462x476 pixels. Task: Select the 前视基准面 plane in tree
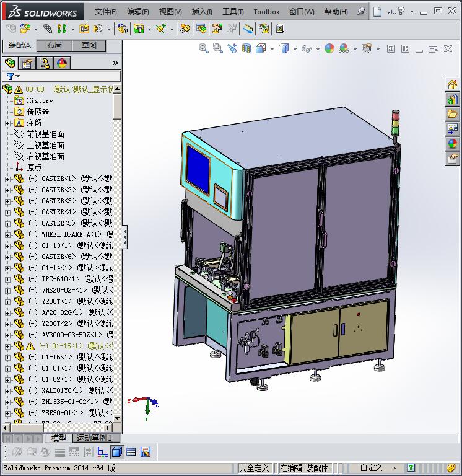(45, 134)
